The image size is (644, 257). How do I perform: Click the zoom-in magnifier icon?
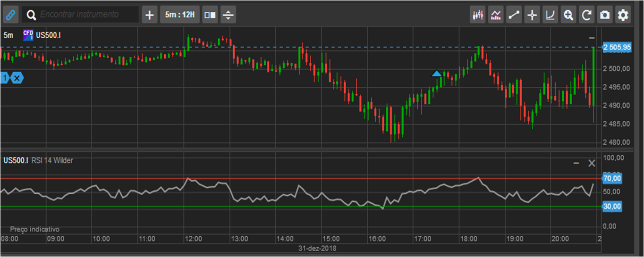568,15
